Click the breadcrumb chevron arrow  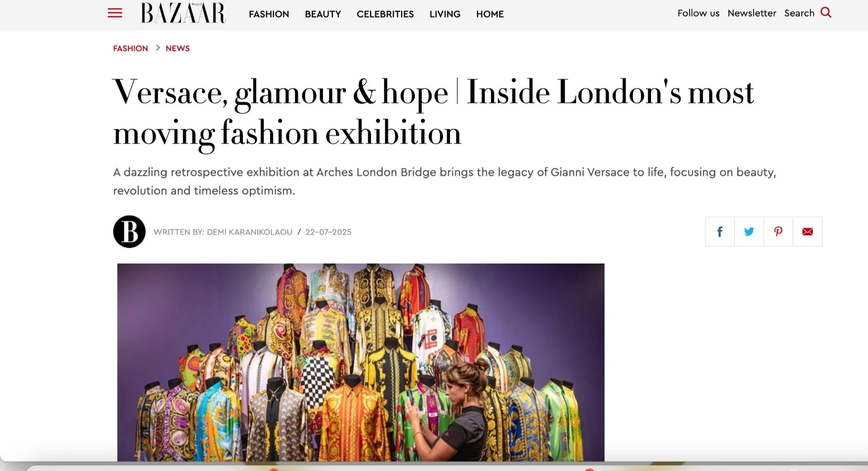click(158, 48)
